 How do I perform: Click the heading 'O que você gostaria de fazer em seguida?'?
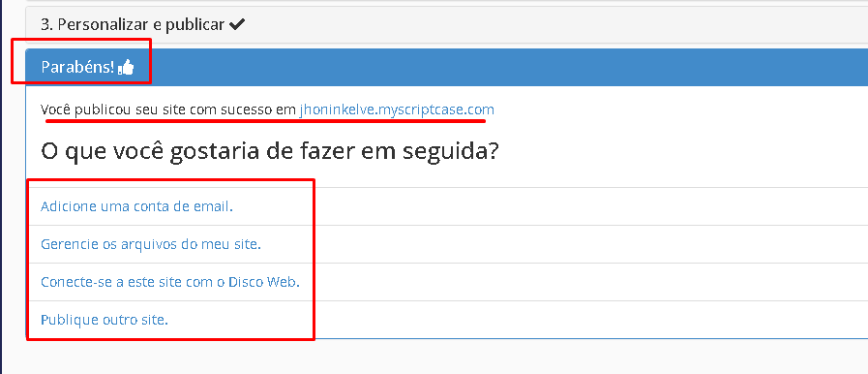270,151
